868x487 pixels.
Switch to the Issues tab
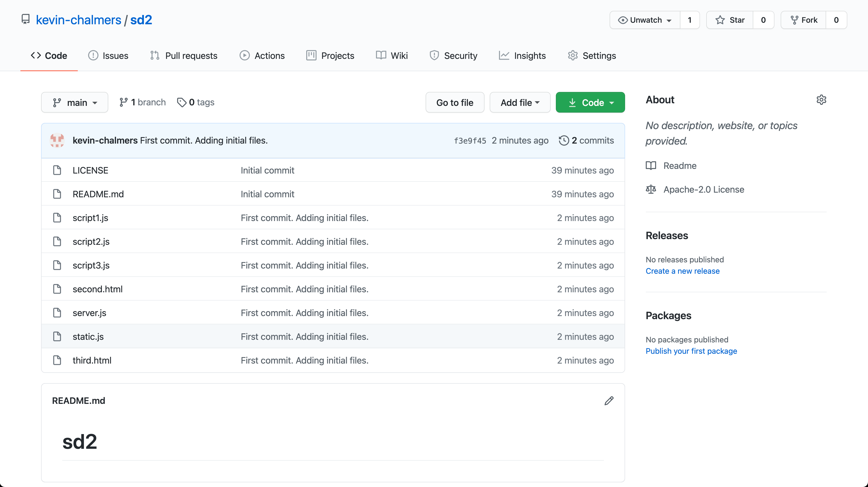pyautogui.click(x=108, y=56)
